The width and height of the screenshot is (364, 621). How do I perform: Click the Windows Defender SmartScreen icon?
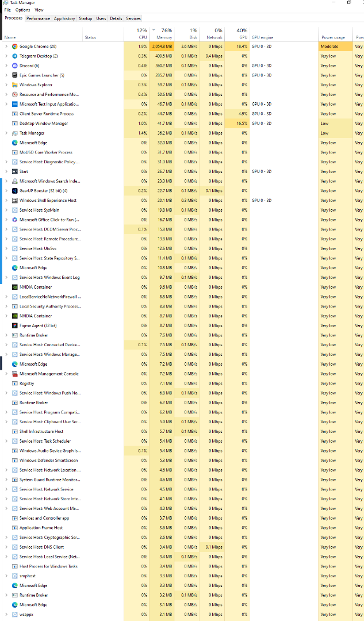[14, 460]
